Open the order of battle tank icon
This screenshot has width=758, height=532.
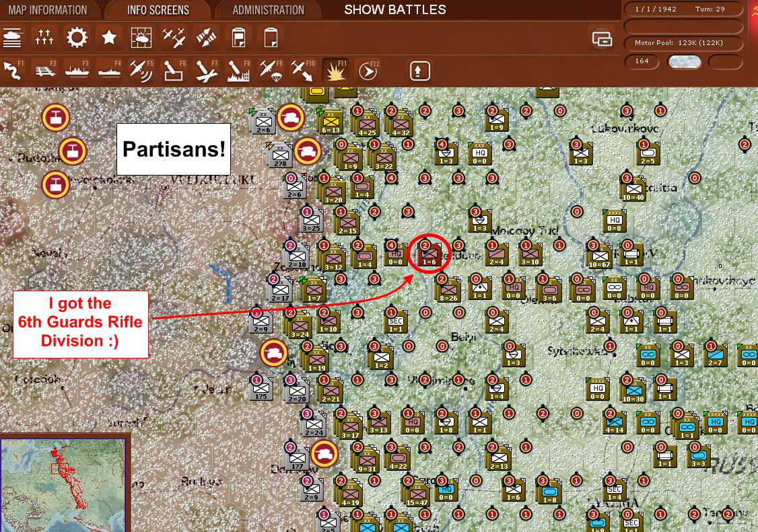click(12, 38)
